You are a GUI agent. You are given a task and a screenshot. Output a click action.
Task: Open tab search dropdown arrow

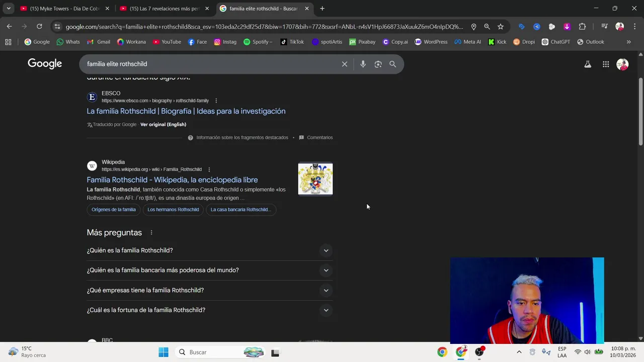point(8,9)
